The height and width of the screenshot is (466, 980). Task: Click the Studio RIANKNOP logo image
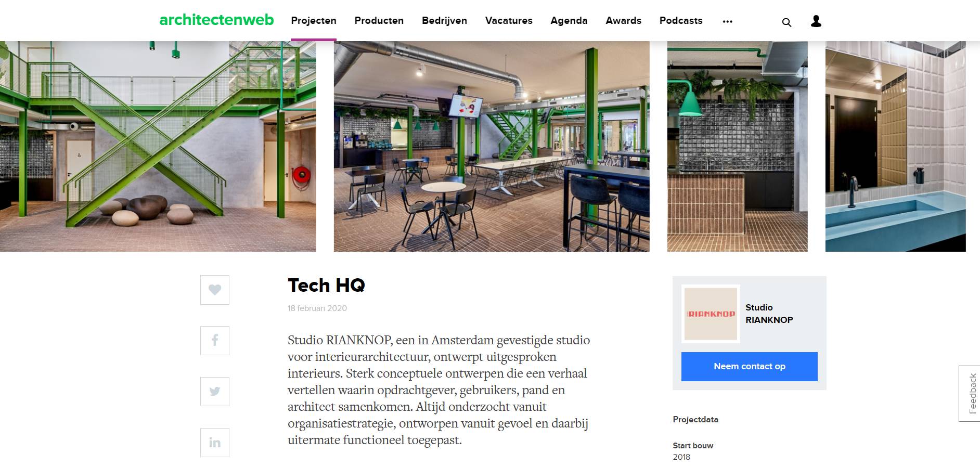pyautogui.click(x=711, y=314)
